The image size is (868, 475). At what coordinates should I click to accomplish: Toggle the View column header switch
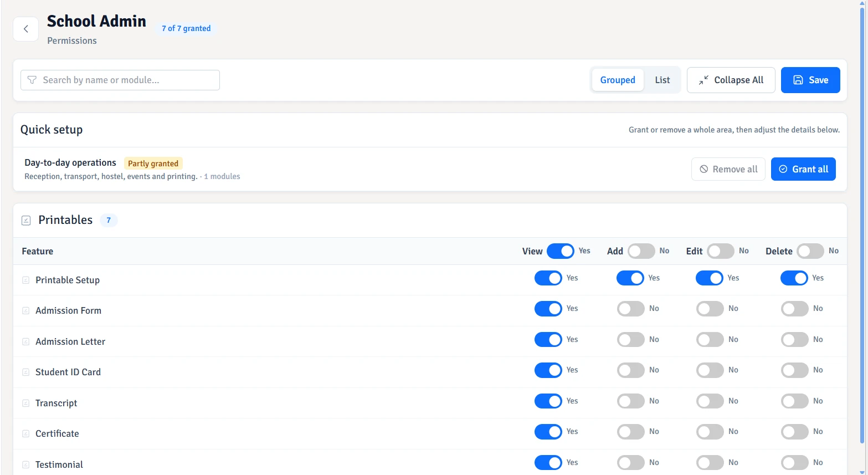pyautogui.click(x=561, y=251)
